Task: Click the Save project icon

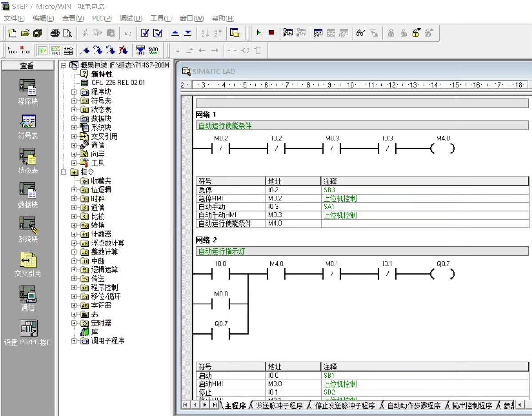Action: 37,33
